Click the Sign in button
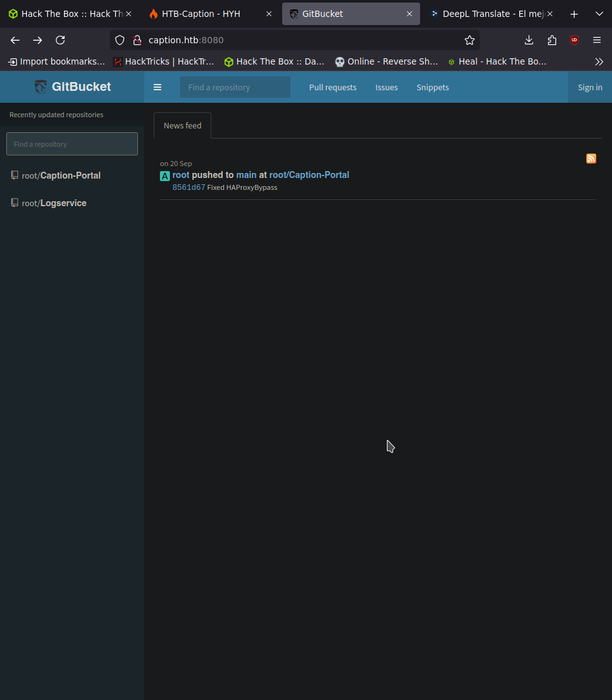 coord(589,88)
